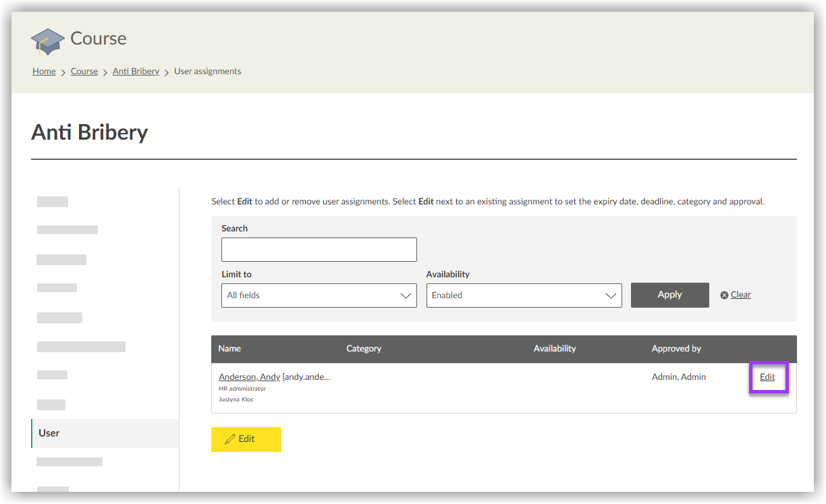Image resolution: width=826 pixels, height=504 pixels.
Task: Click the Anti Bribery page heading
Action: coord(89,132)
